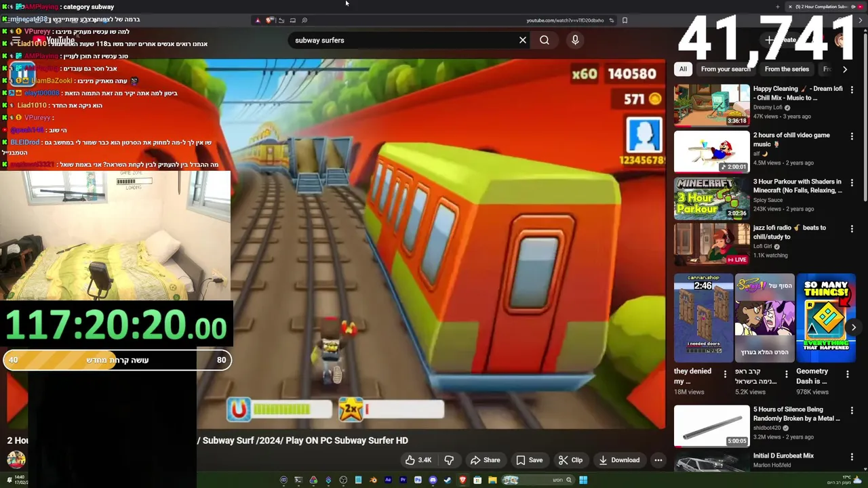
Task: Open menu for the Hebrew rap battle short
Action: pos(787,374)
